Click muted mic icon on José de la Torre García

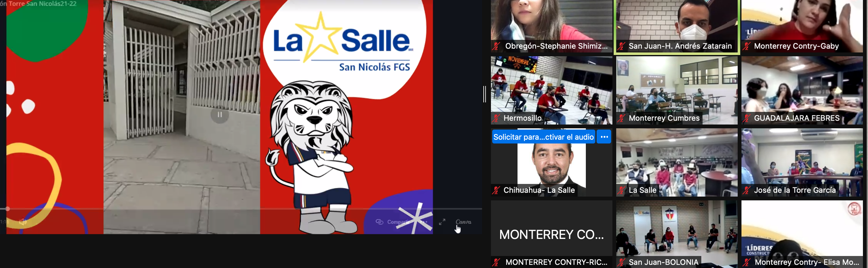pos(747,190)
